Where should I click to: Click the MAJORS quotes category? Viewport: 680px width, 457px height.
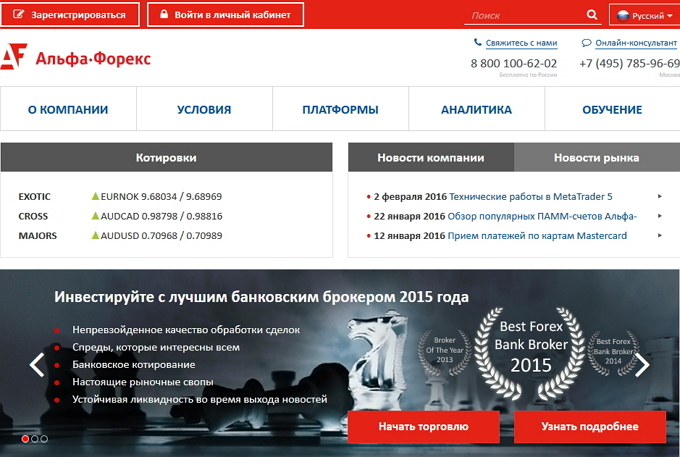[37, 235]
